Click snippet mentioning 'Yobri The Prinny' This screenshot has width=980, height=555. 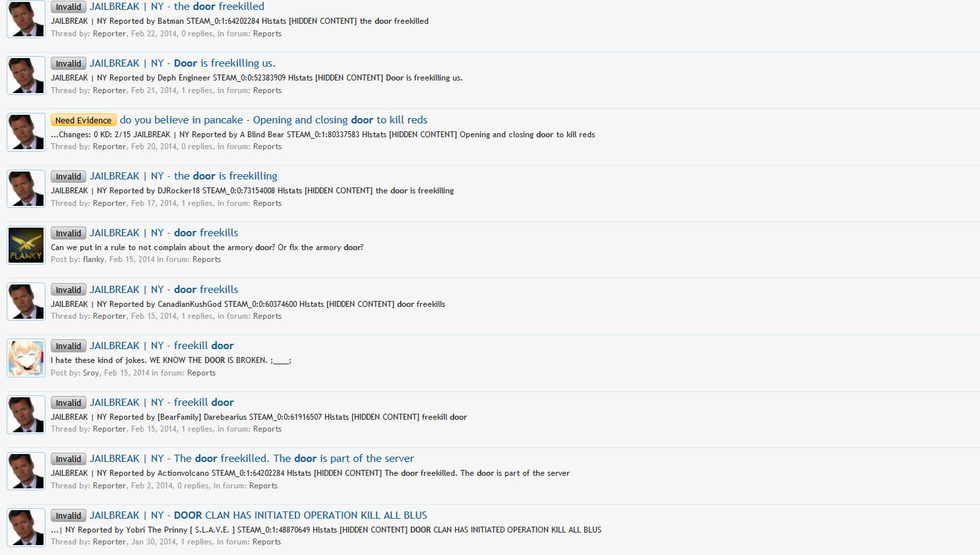click(x=326, y=530)
